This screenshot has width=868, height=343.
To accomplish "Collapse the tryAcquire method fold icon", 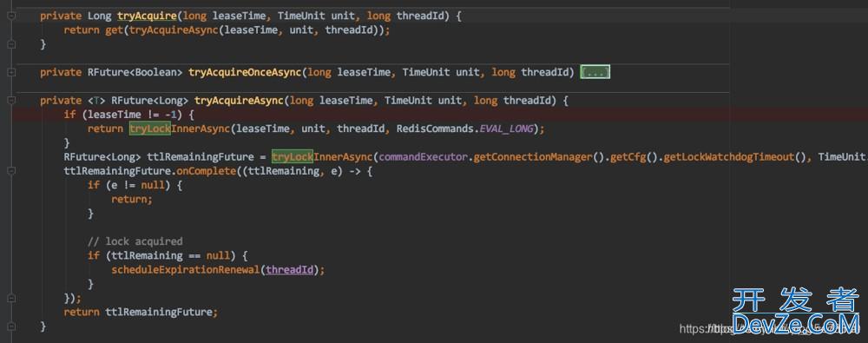I will (x=11, y=16).
